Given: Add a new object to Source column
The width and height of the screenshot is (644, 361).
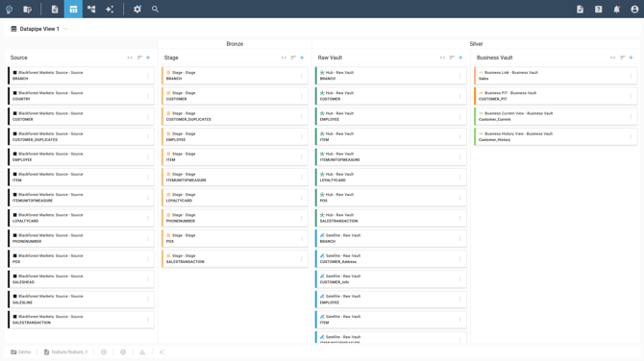Looking at the screenshot, I should pyautogui.click(x=148, y=58).
